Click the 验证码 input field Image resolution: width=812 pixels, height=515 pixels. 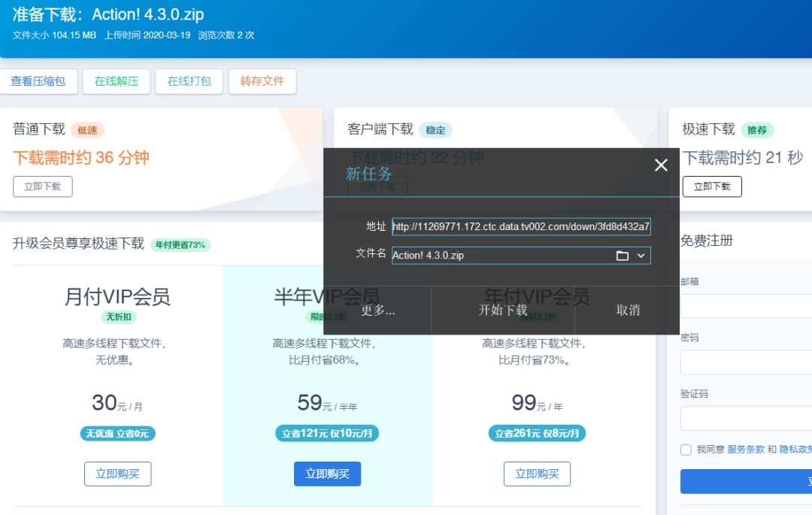[x=747, y=418]
